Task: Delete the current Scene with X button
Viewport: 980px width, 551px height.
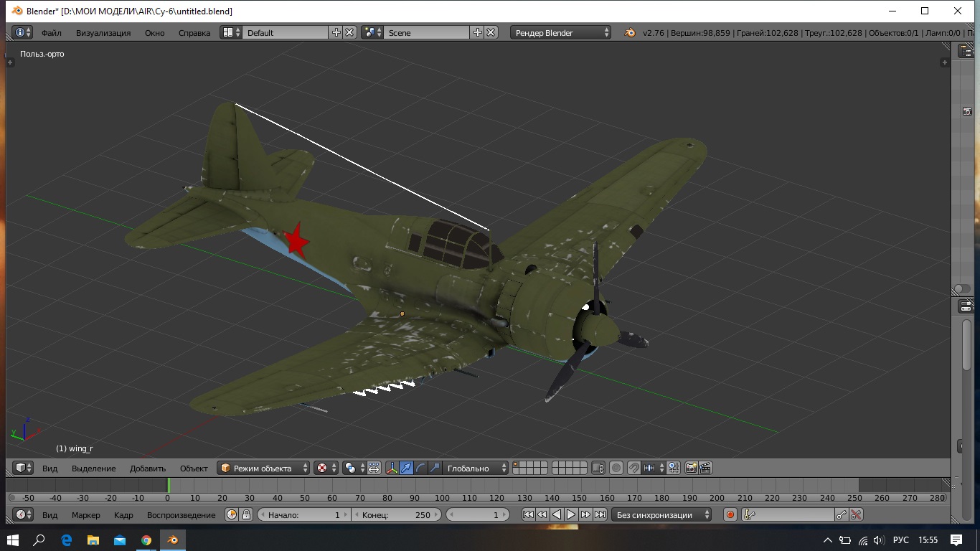Action: 491,32
